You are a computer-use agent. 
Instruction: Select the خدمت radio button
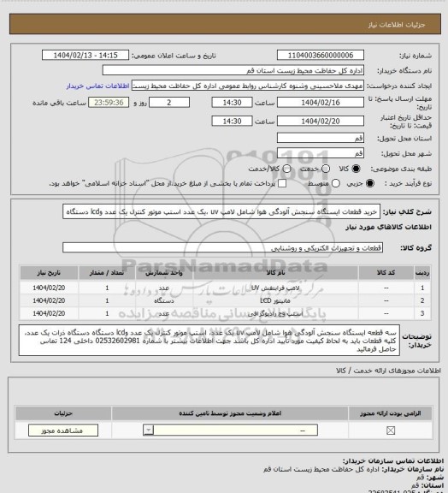tap(326, 169)
